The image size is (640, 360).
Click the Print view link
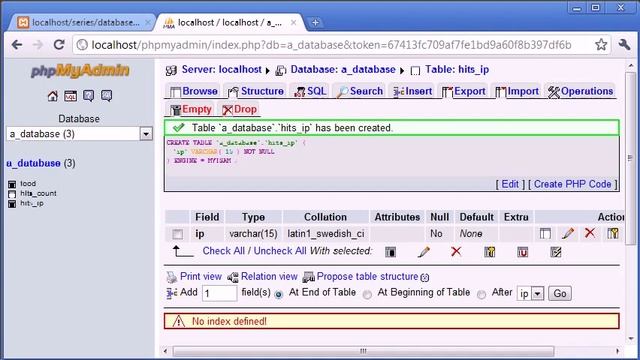(x=201, y=276)
